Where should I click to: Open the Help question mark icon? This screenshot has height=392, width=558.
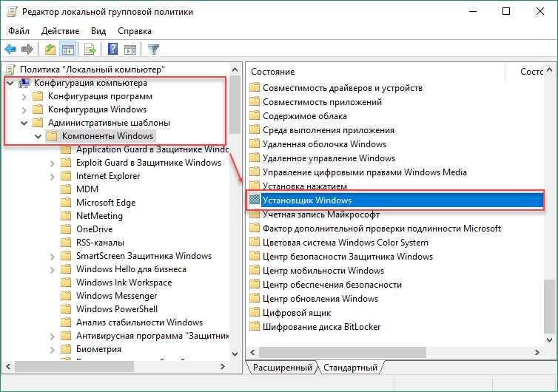click(112, 49)
